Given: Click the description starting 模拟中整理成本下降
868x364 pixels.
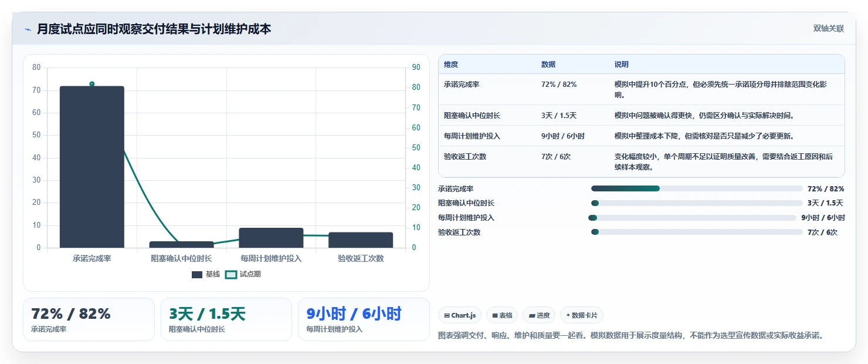Looking at the screenshot, I should tap(704, 136).
